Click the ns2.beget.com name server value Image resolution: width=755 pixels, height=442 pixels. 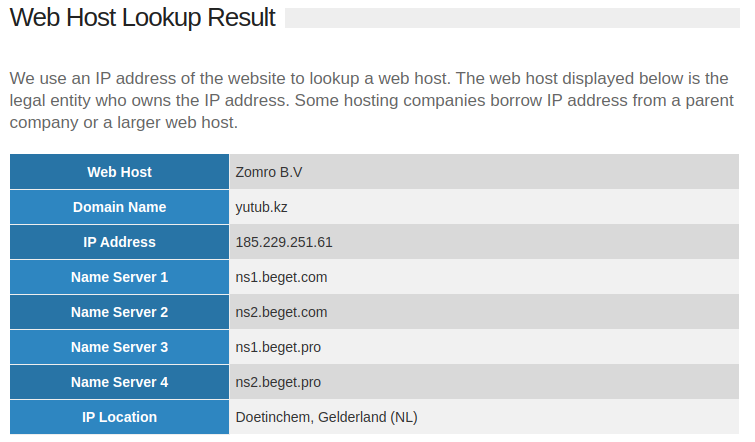click(282, 312)
